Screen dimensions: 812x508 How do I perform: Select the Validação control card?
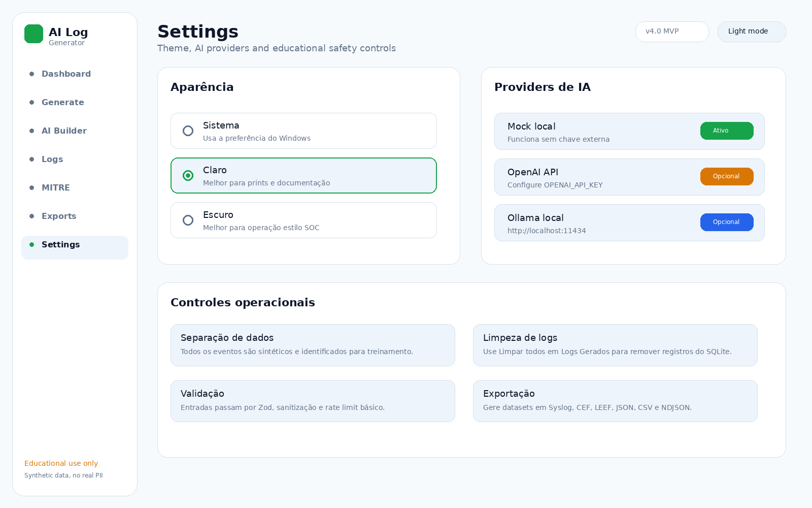pos(313,401)
